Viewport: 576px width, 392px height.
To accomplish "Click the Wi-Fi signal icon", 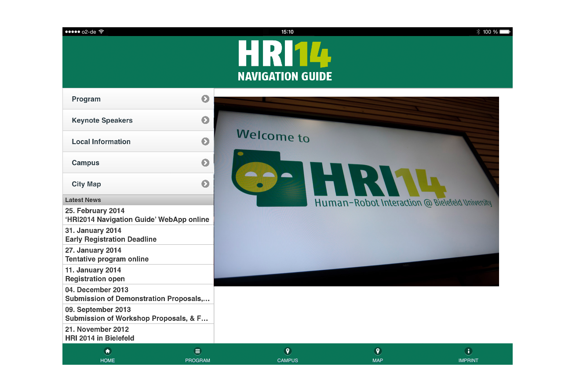I will tap(102, 32).
